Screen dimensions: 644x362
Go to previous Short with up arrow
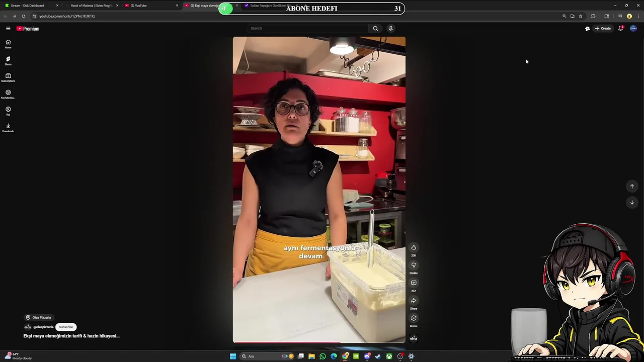[x=632, y=187]
